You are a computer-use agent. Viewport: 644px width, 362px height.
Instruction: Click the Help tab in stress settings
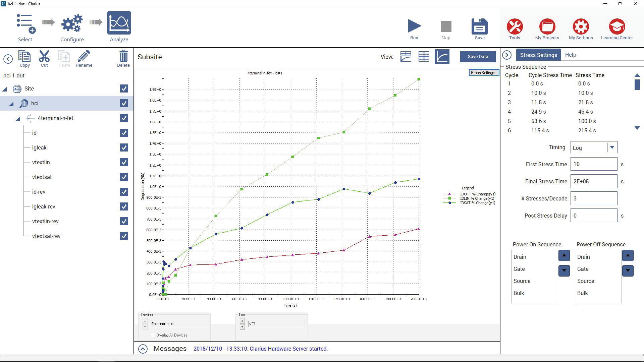(x=571, y=54)
